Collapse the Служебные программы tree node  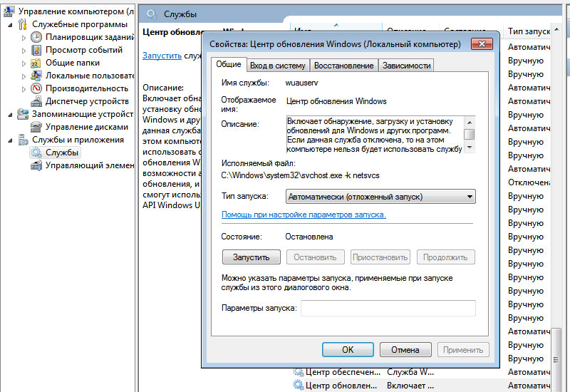pos(10,24)
